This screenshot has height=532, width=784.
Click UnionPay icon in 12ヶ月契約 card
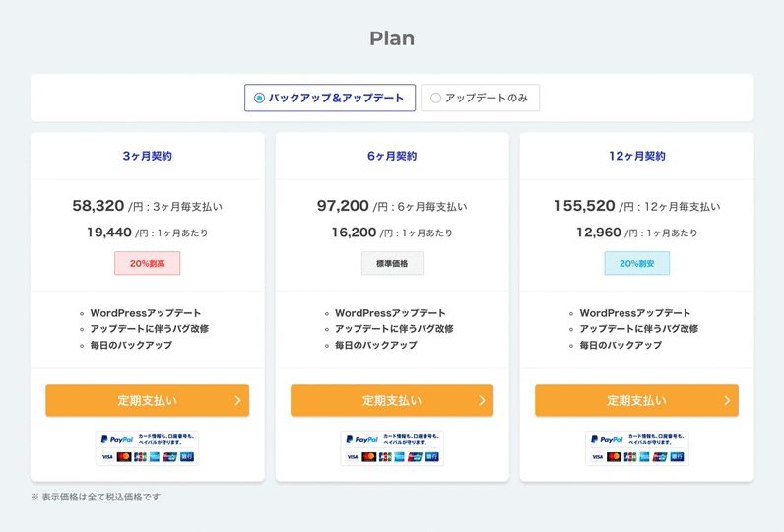tap(660, 456)
